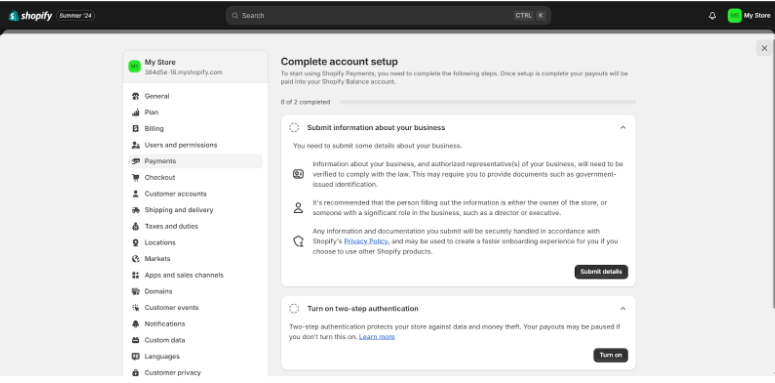Go to Custom data settings
This screenshot has height=383, width=775.
196,340
